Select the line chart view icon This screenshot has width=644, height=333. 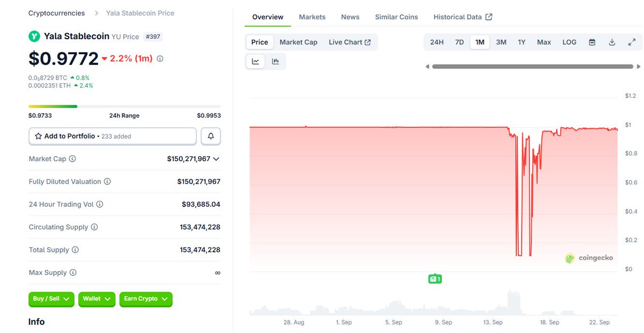click(255, 61)
